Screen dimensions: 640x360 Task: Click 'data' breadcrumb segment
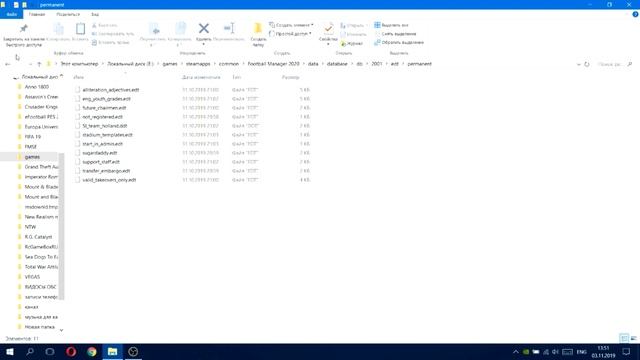(x=313, y=64)
